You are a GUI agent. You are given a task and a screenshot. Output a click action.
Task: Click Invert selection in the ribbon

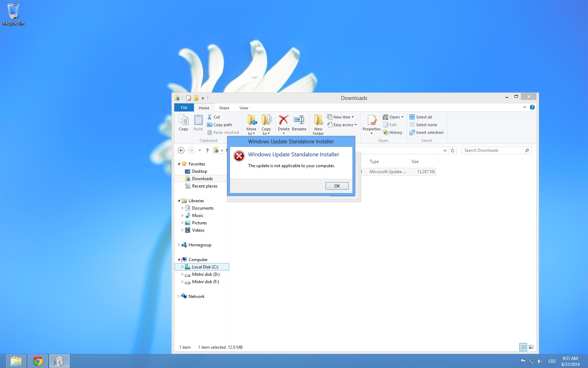[426, 132]
